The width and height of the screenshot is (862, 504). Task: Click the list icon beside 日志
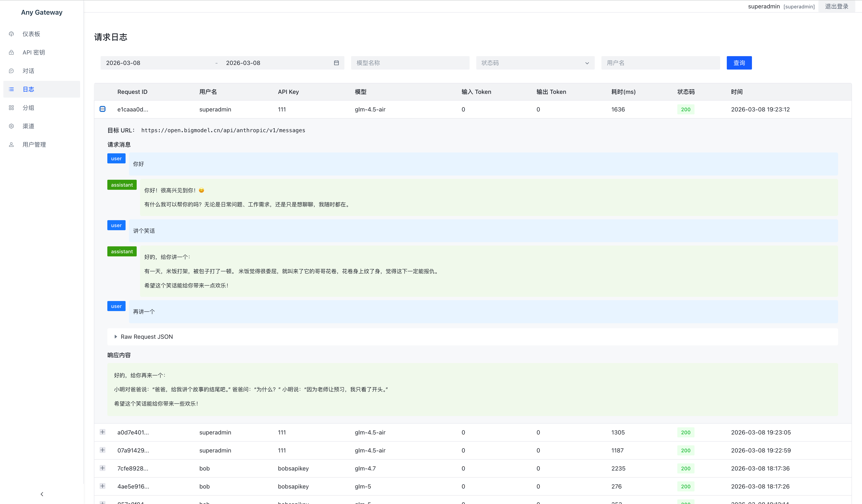click(x=11, y=89)
